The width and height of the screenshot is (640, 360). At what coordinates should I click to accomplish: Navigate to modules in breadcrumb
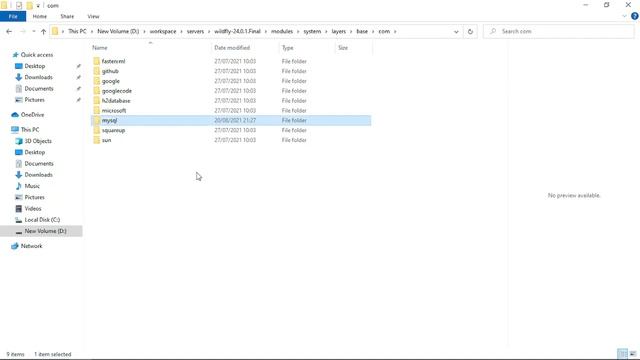pos(282,31)
